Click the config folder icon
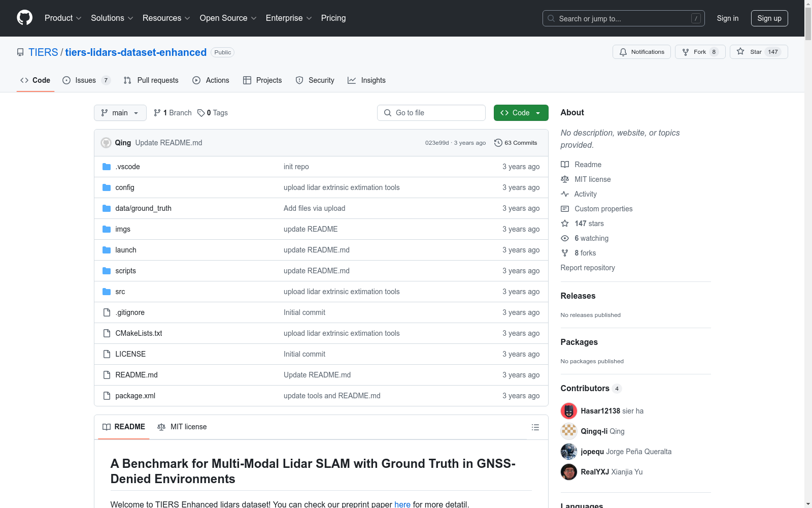Screen dimensions: 812x508 click(x=107, y=187)
